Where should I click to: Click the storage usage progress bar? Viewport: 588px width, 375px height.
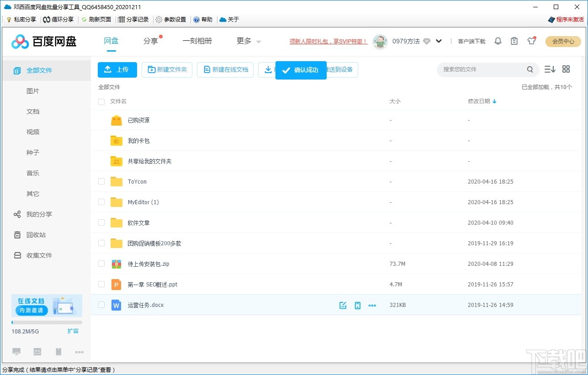[x=47, y=322]
